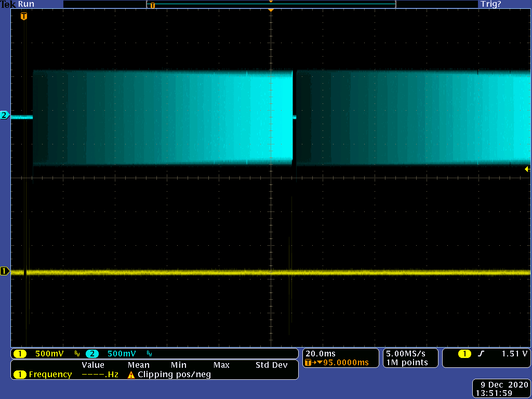The height and width of the screenshot is (399, 532).
Task: Select the channel 2 ground reference marker
Action: (x=5, y=115)
